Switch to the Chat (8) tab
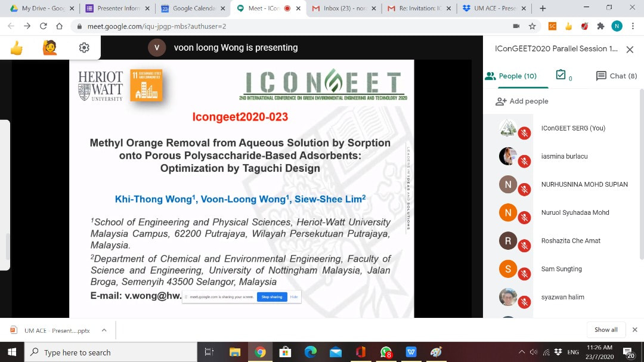 pyautogui.click(x=617, y=76)
